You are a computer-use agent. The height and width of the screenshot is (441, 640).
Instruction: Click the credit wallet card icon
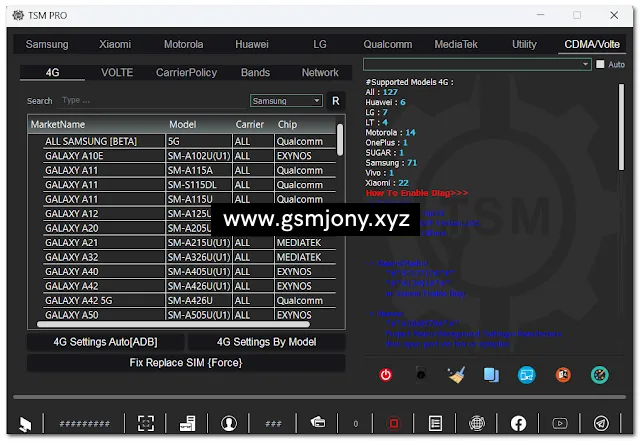[x=318, y=422]
